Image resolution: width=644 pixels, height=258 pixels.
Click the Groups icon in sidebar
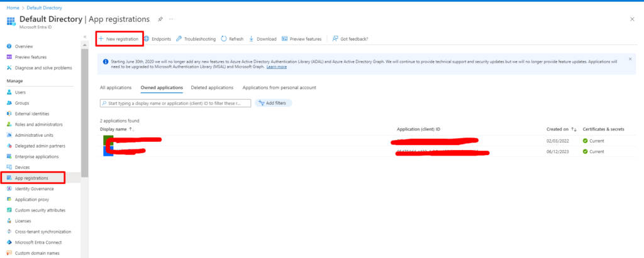[x=9, y=103]
